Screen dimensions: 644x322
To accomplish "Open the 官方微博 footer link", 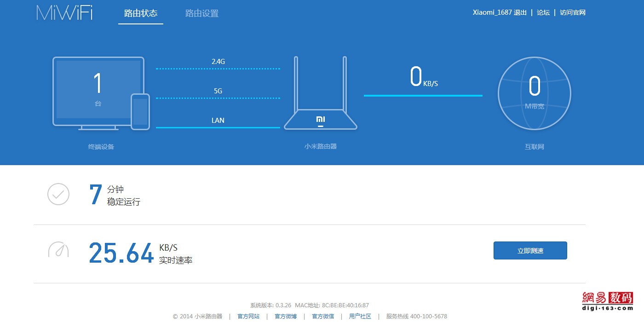I will tap(286, 316).
